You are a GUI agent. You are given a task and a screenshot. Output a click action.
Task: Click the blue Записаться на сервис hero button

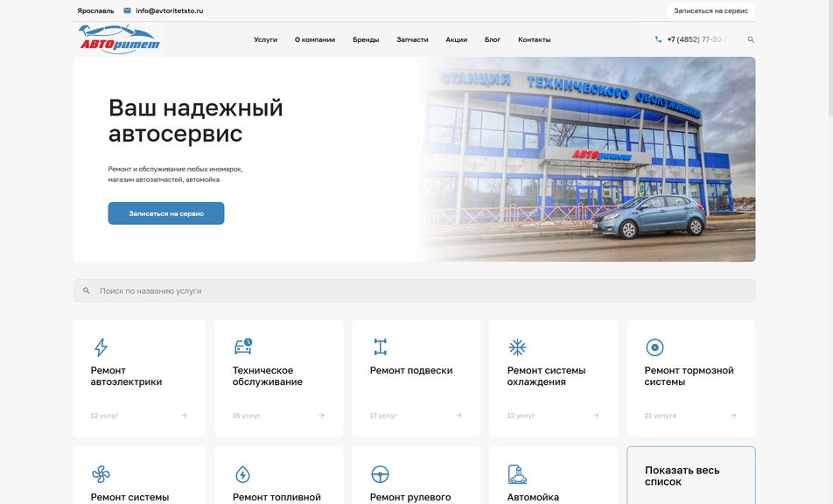pos(166,213)
